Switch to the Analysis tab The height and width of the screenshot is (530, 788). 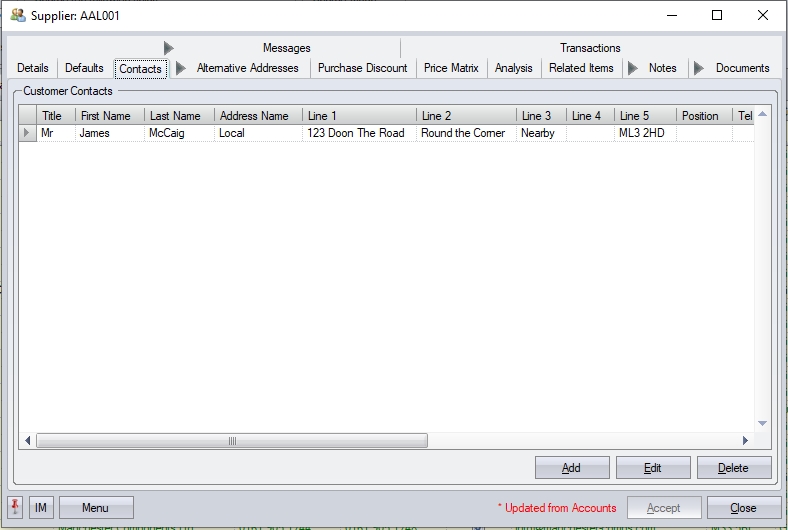514,68
